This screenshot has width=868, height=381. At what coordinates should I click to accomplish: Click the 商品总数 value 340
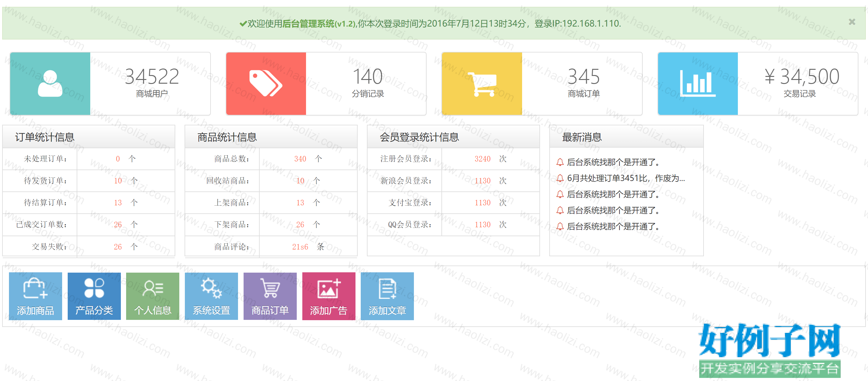pyautogui.click(x=300, y=159)
